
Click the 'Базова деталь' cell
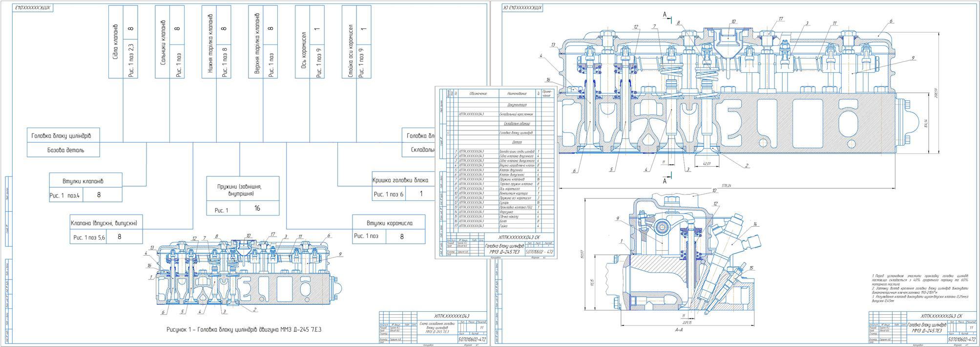(x=63, y=150)
